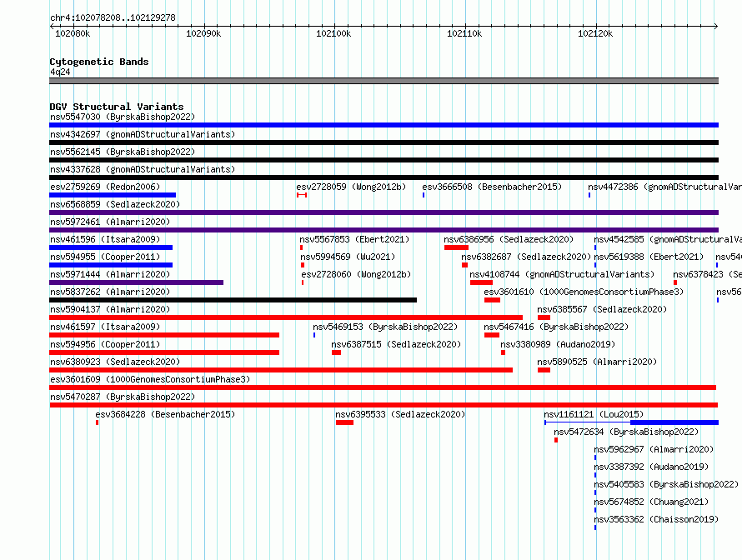Click red bar under nsv6386956
This screenshot has height=560, width=742.
(x=456, y=247)
